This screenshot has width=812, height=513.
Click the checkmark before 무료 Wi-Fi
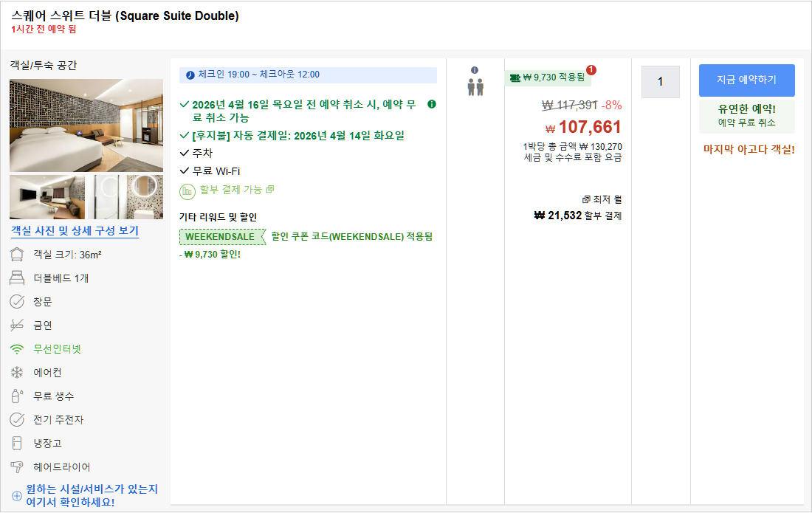coord(185,171)
